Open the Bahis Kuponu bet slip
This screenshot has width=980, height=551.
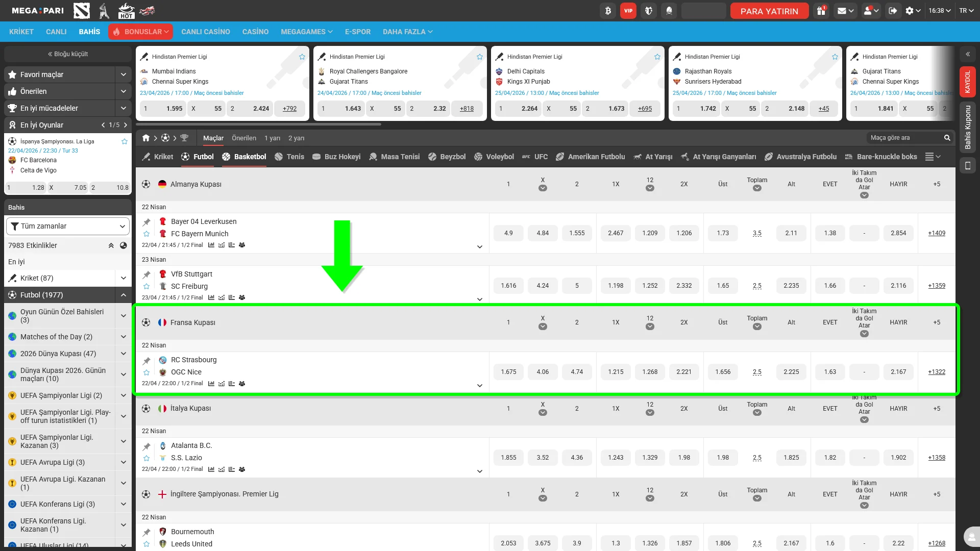[x=967, y=127]
